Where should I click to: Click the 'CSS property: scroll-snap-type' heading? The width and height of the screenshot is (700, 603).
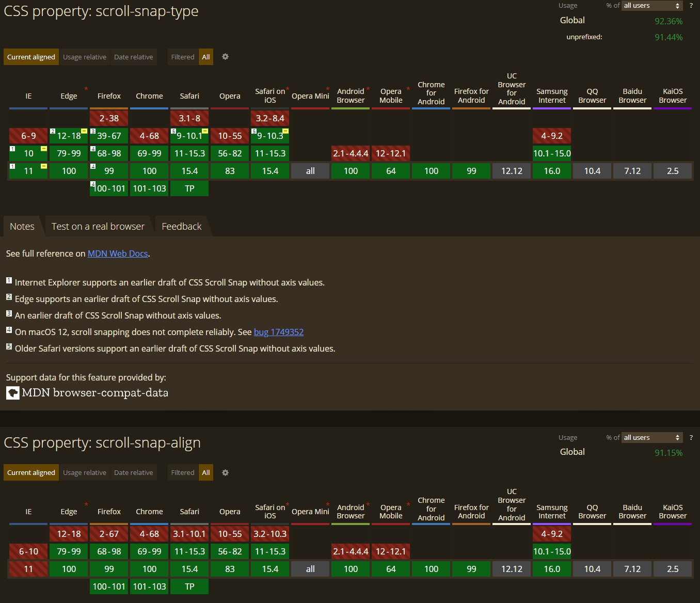coord(101,11)
